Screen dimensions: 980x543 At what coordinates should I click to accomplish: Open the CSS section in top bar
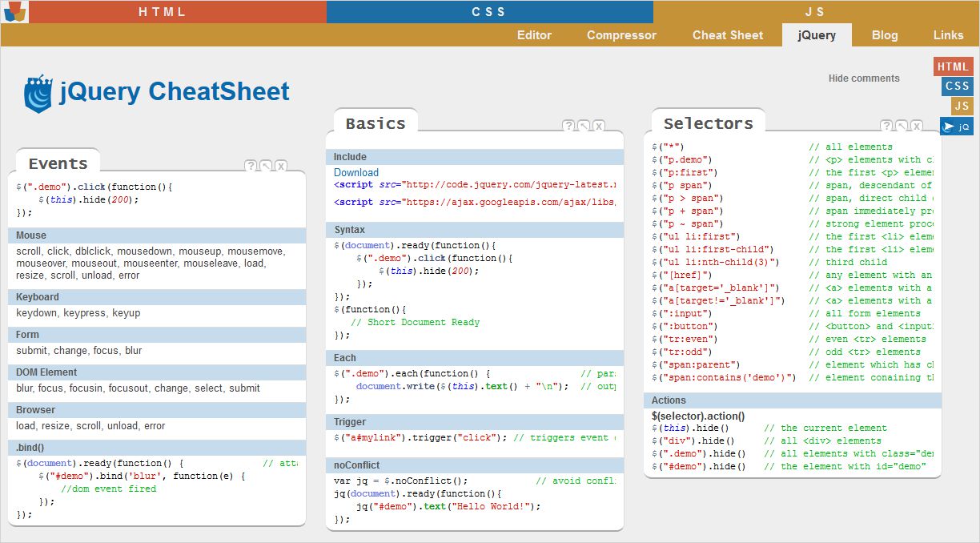(x=489, y=11)
